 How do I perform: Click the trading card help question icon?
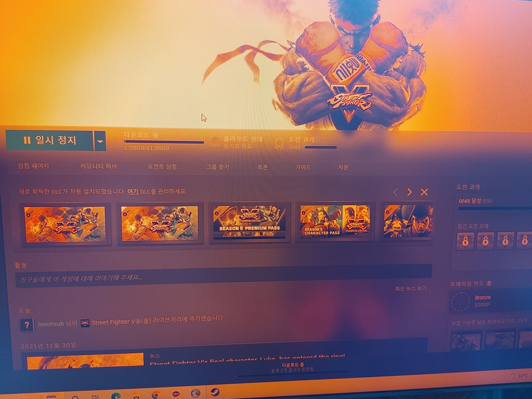click(489, 284)
